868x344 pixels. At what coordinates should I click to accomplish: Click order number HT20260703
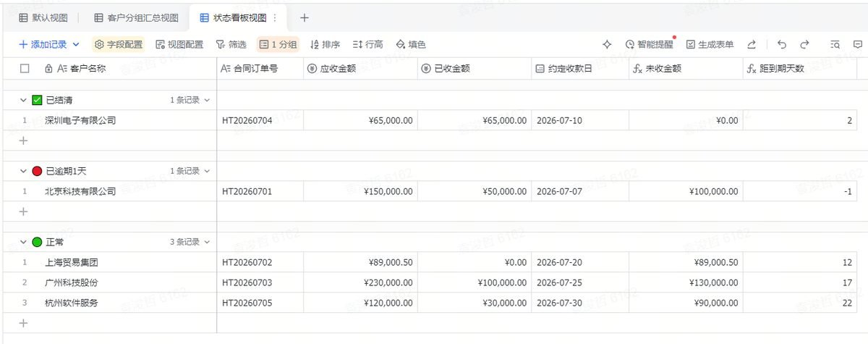260,282
